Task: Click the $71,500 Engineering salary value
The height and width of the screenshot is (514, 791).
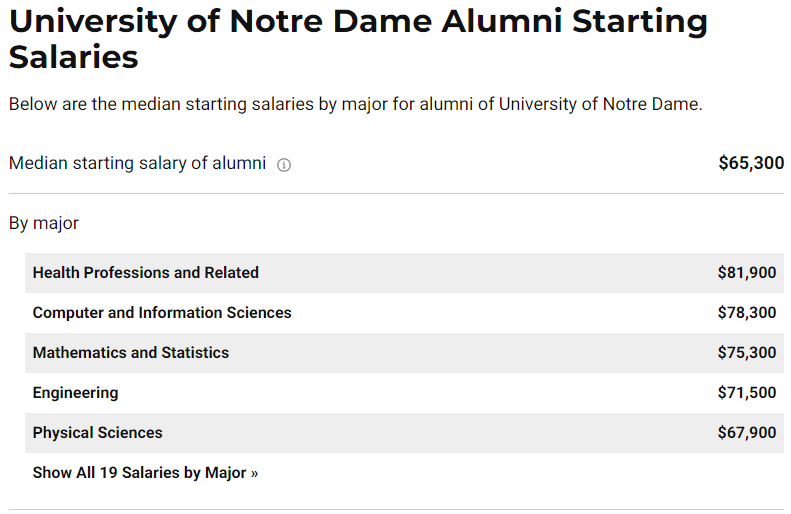Action: coord(747,392)
